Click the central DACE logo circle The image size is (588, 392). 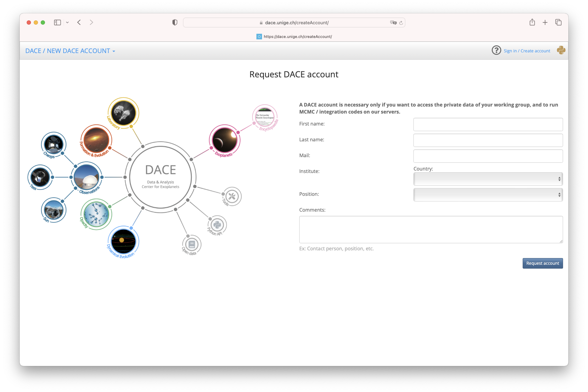click(x=161, y=177)
